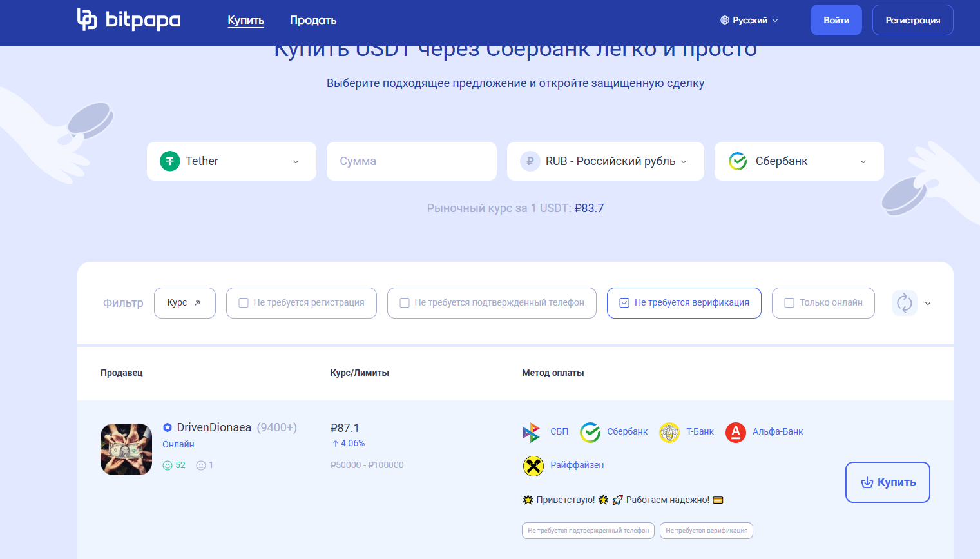
Task: Open the Русский language dropdown
Action: click(x=749, y=21)
